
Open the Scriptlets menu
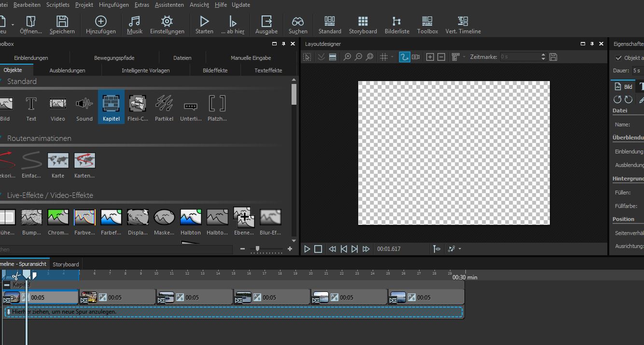tap(58, 5)
